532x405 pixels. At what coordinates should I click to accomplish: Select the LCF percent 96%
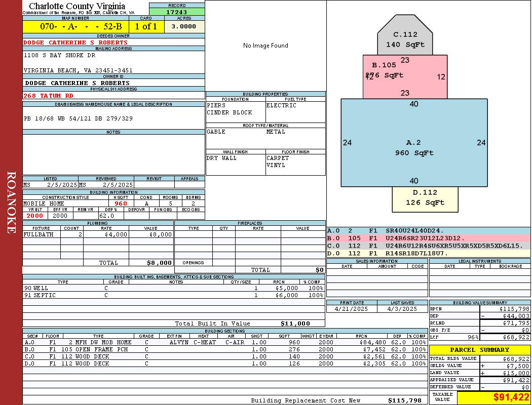click(x=473, y=337)
